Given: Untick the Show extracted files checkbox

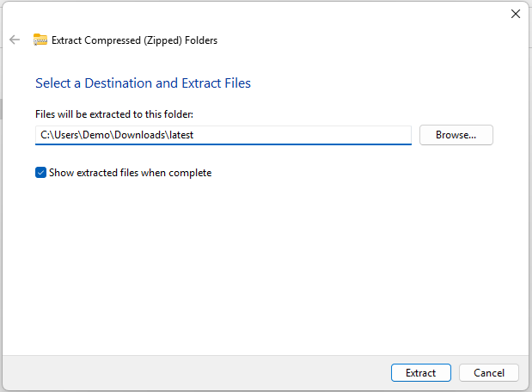Looking at the screenshot, I should coord(40,173).
